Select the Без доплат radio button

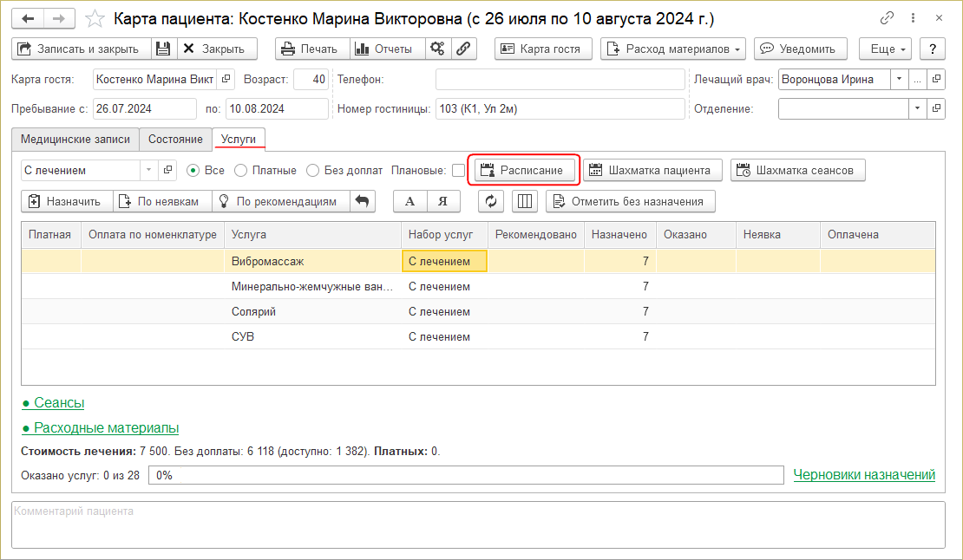tap(313, 171)
